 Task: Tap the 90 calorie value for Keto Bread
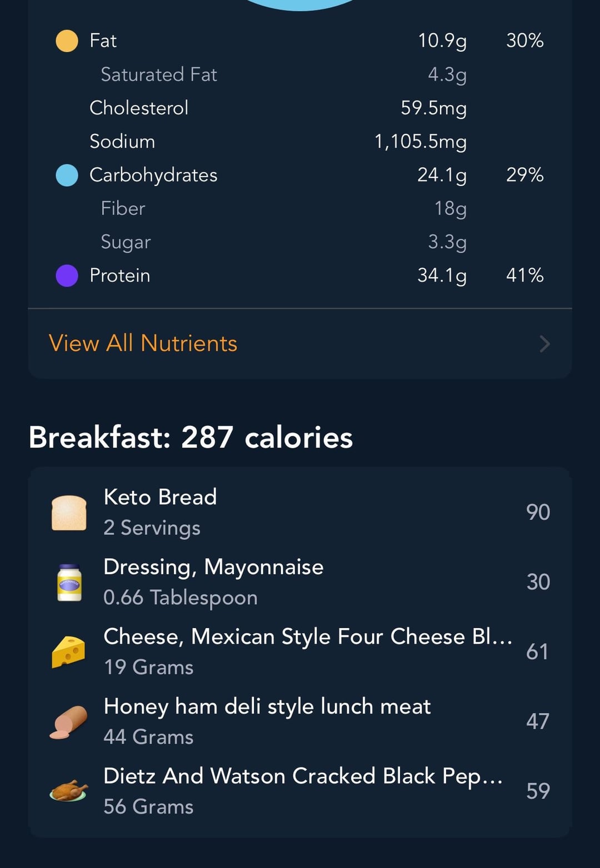(538, 512)
